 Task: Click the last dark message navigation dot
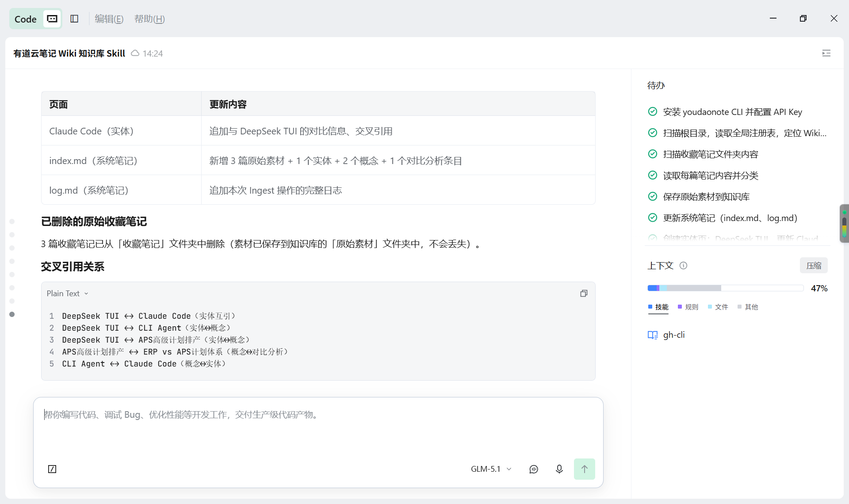(x=12, y=314)
